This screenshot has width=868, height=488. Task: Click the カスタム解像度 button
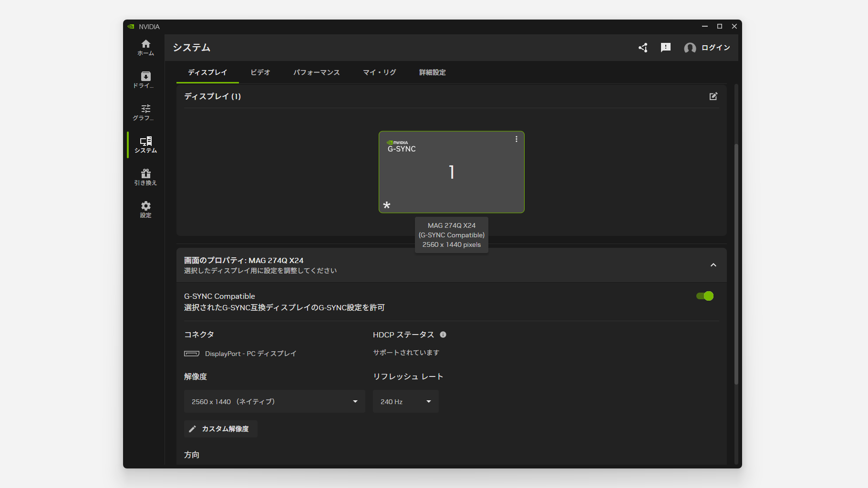pos(221,429)
